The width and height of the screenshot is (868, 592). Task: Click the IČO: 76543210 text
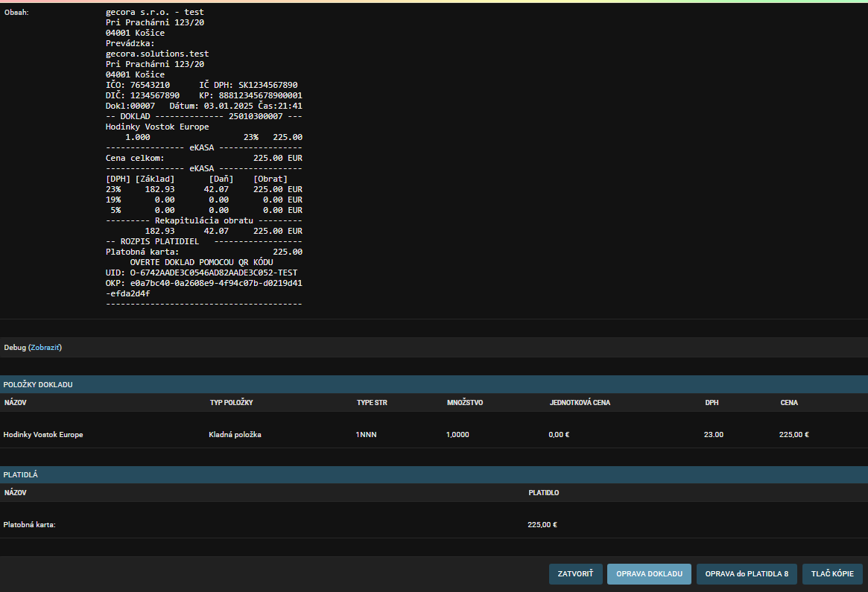tap(138, 85)
